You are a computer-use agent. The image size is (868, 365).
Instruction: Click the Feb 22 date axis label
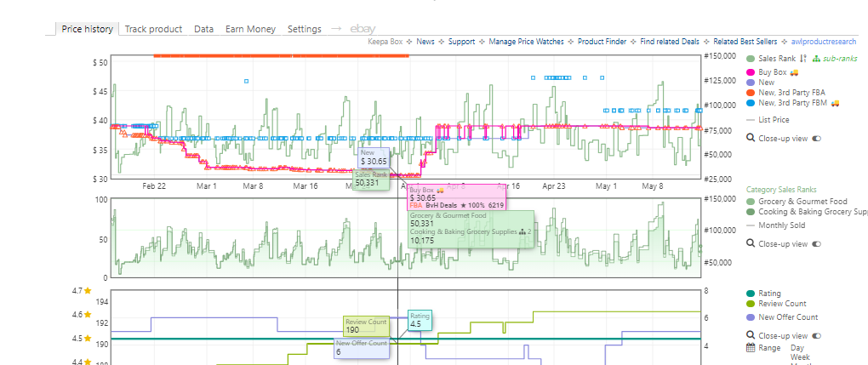coord(154,186)
